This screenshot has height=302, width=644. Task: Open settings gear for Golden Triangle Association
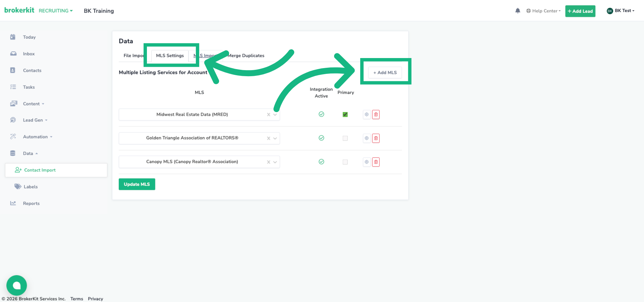click(367, 138)
